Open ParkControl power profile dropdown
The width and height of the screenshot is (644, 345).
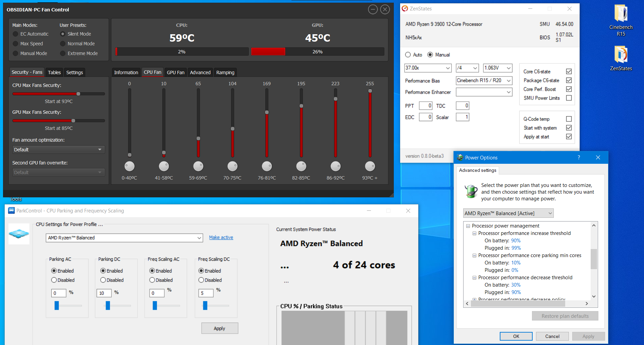tap(124, 238)
